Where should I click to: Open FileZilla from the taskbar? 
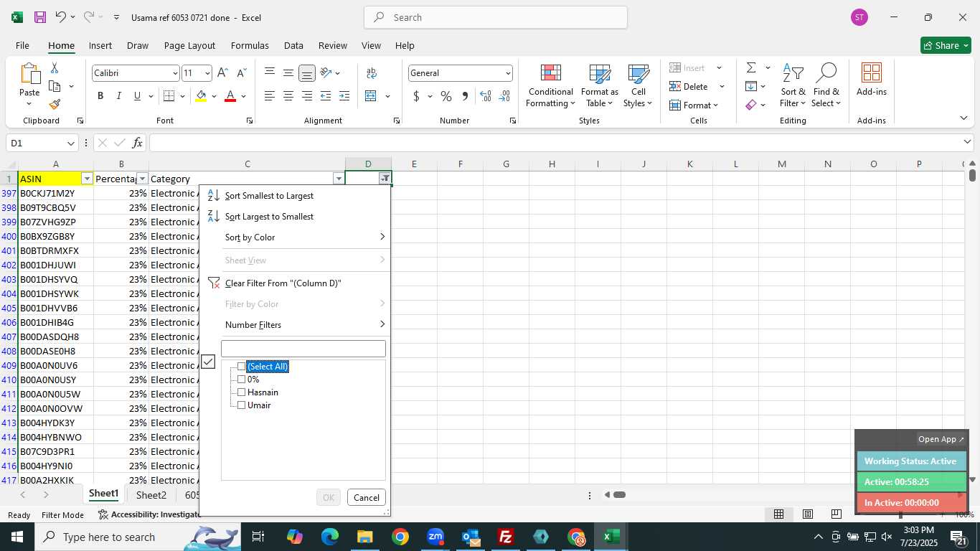click(x=506, y=537)
